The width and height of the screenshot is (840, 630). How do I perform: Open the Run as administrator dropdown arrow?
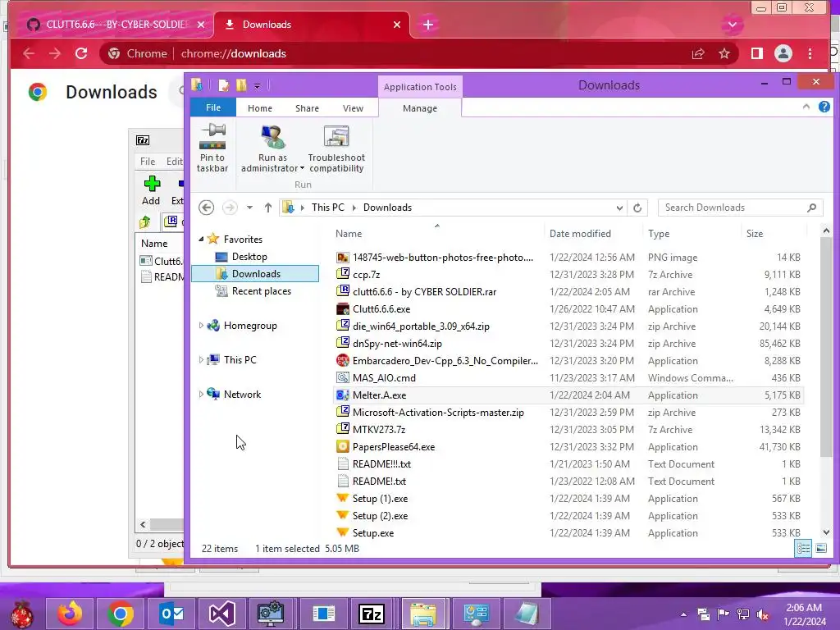302,168
